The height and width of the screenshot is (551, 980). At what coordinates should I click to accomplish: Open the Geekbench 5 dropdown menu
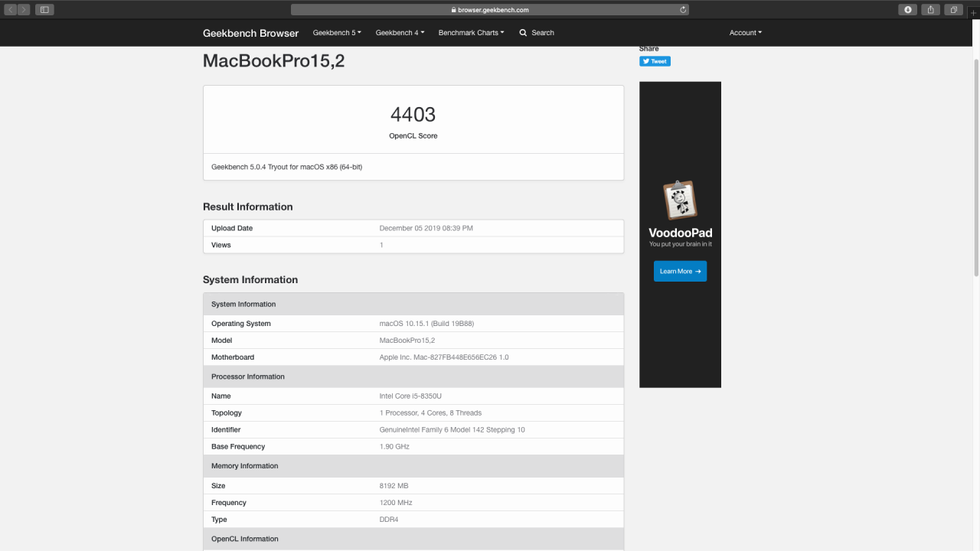337,33
